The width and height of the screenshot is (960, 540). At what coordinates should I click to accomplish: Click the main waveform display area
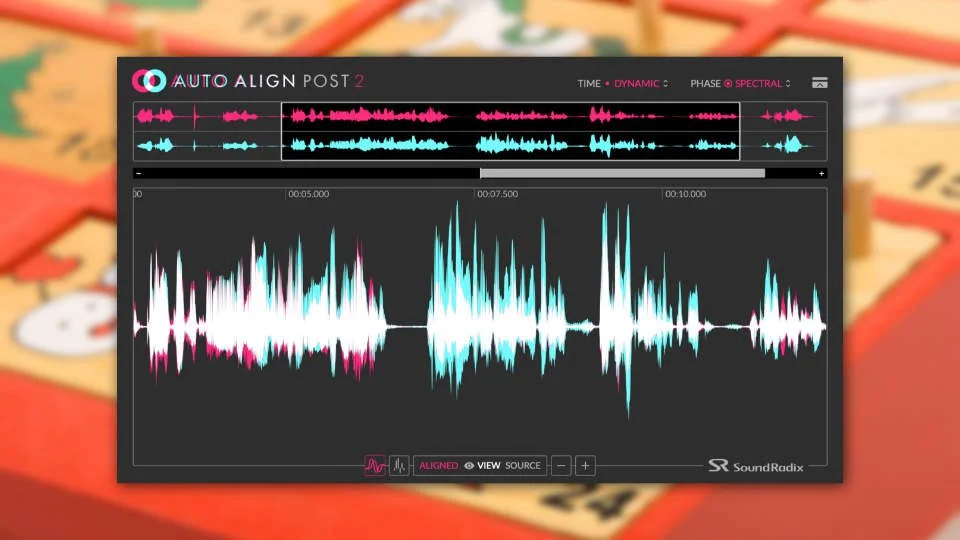tap(480, 327)
